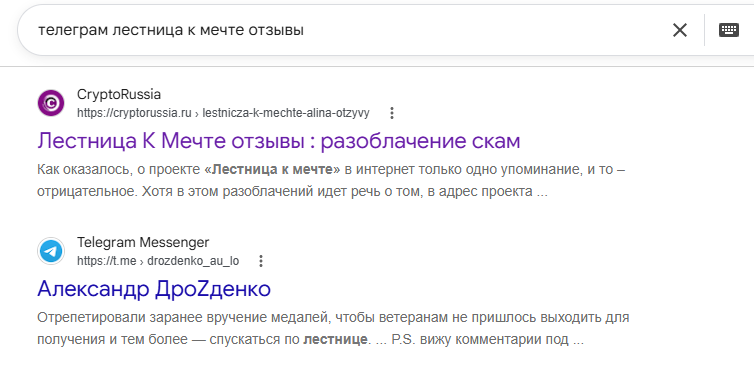Click the CryptoRussia site favicon
Screen dimensions: 754x375
(x=51, y=103)
